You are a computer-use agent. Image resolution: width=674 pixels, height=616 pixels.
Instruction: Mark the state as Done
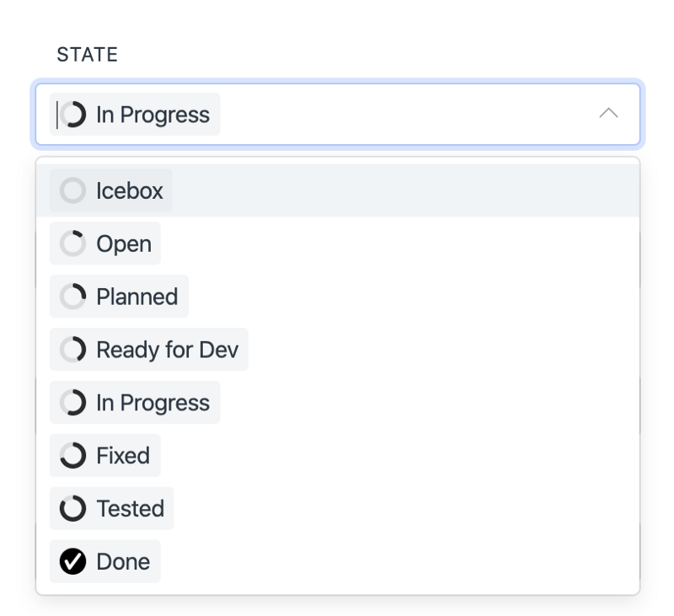[x=123, y=562]
